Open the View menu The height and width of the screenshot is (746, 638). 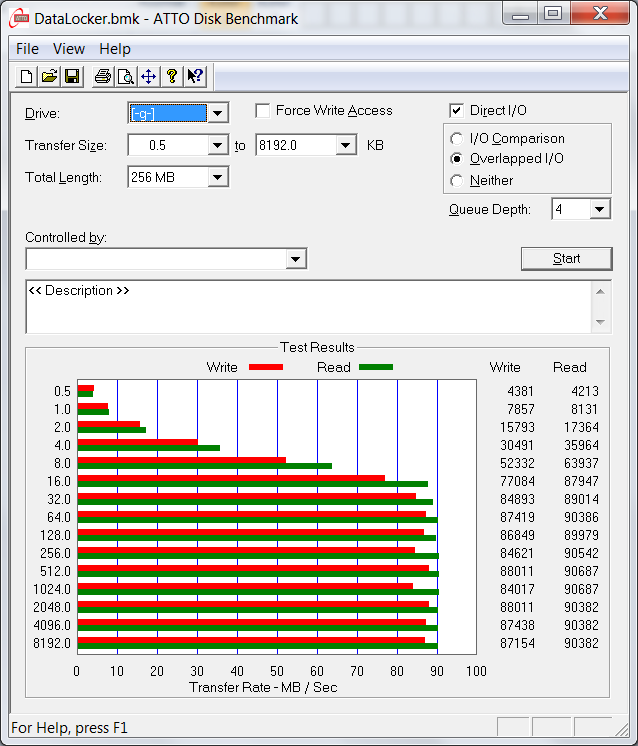coord(69,49)
